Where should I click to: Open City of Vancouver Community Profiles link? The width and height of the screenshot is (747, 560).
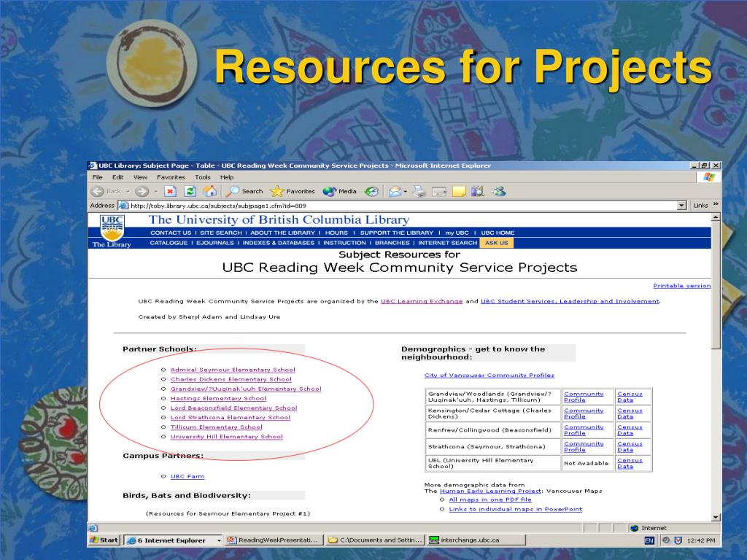coord(489,376)
